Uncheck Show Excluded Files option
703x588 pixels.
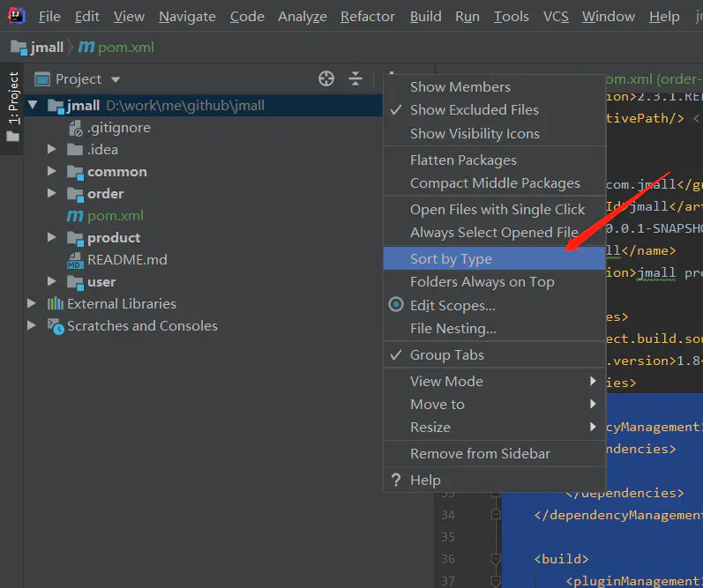tap(474, 110)
